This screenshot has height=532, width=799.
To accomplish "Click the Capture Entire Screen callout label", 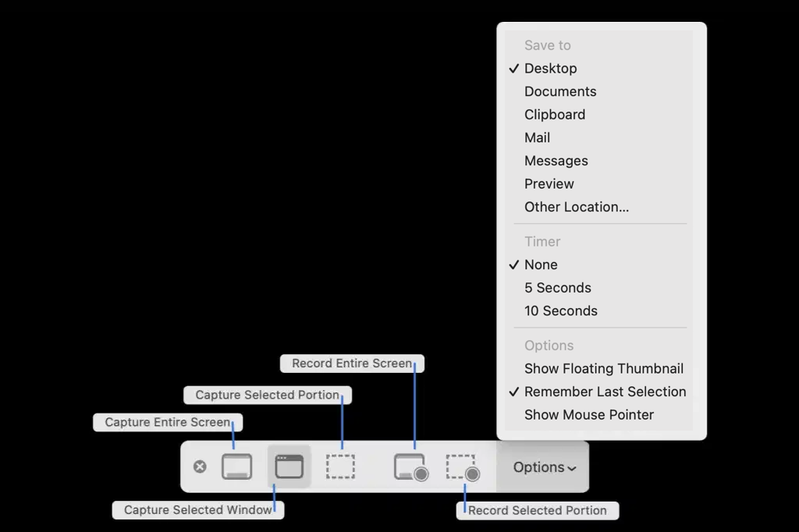I will pyautogui.click(x=167, y=422).
